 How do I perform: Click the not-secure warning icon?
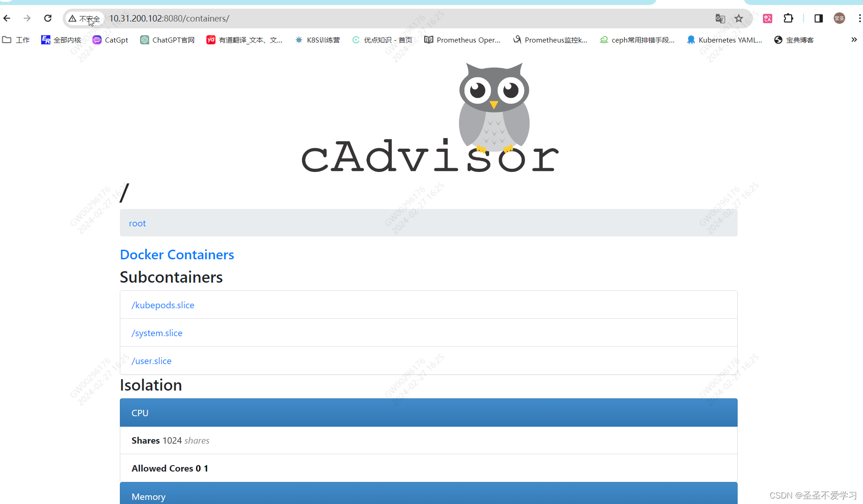click(72, 19)
